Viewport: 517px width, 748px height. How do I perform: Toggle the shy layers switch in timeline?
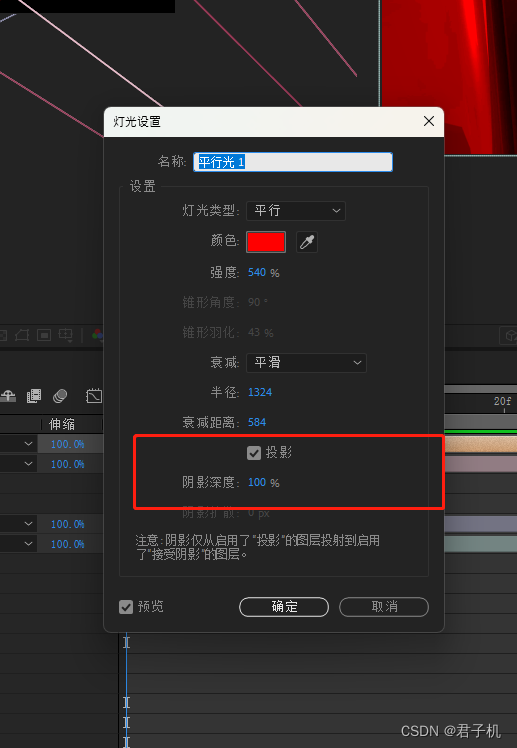[8, 395]
